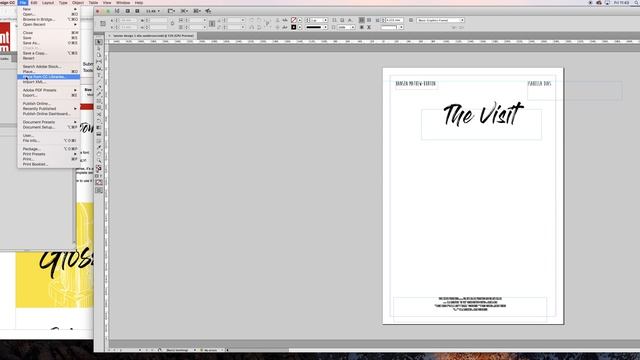This screenshot has height=360, width=640.
Task: Choose Publish Online Dashboard menu item
Action: click(x=50, y=114)
